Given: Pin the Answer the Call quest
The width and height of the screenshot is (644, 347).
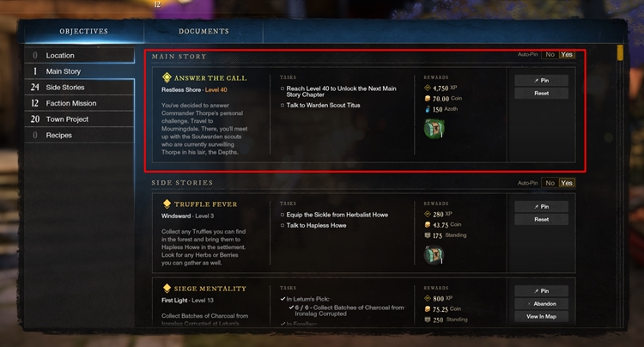Looking at the screenshot, I should click(541, 80).
